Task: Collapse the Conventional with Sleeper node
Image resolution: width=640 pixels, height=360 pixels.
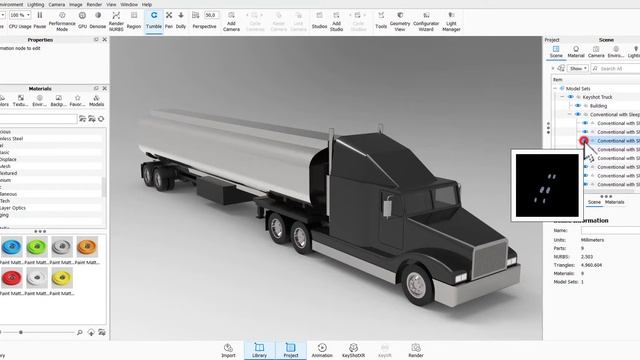Action: (x=570, y=114)
